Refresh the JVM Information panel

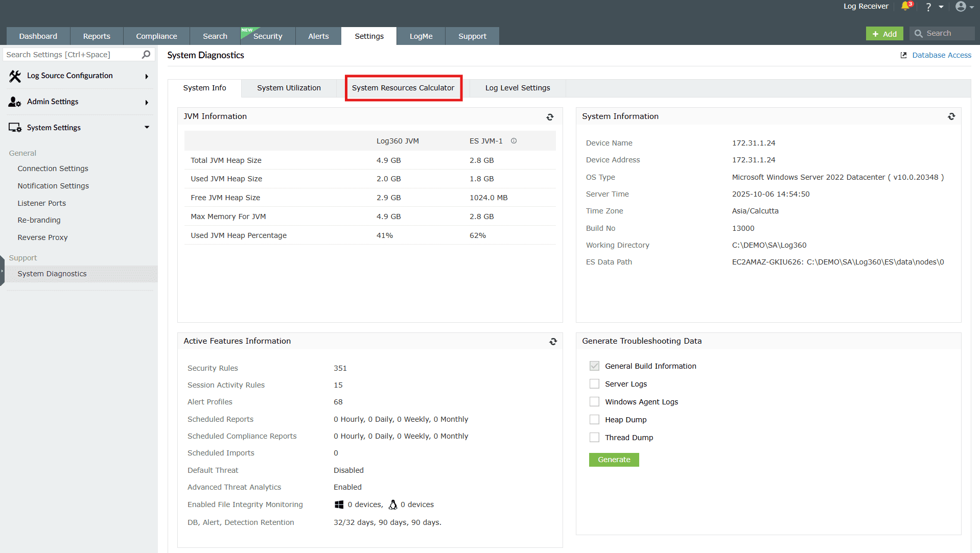(550, 117)
